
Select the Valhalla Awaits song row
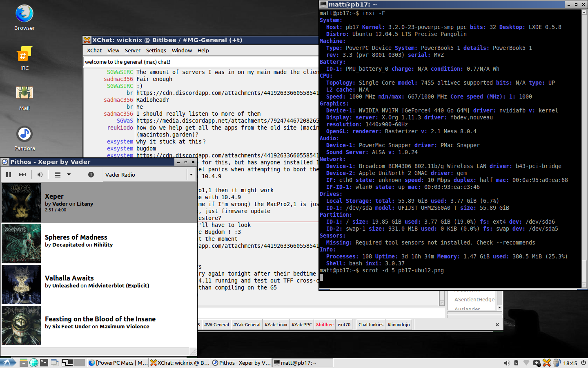pyautogui.click(x=99, y=285)
